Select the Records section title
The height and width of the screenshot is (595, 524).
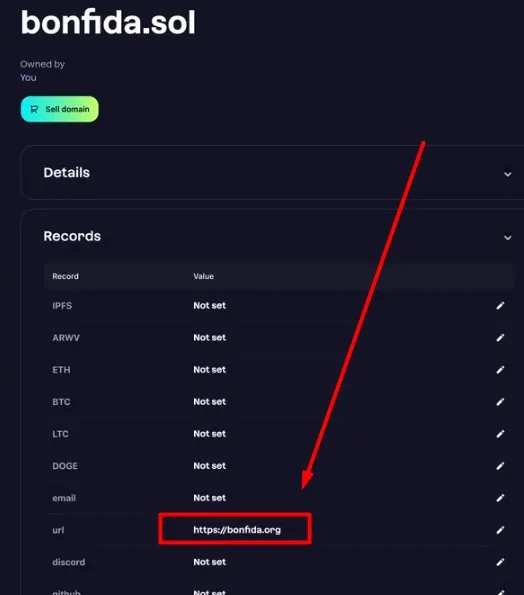tap(72, 236)
